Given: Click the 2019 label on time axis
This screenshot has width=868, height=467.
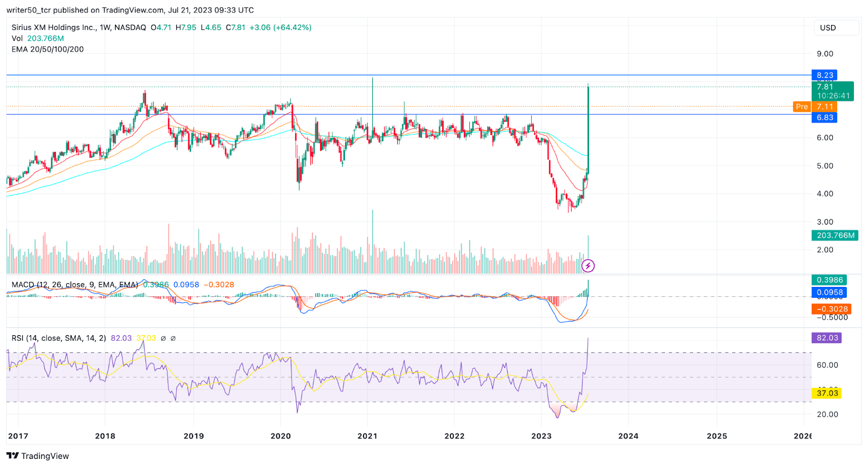Looking at the screenshot, I should (x=194, y=436).
